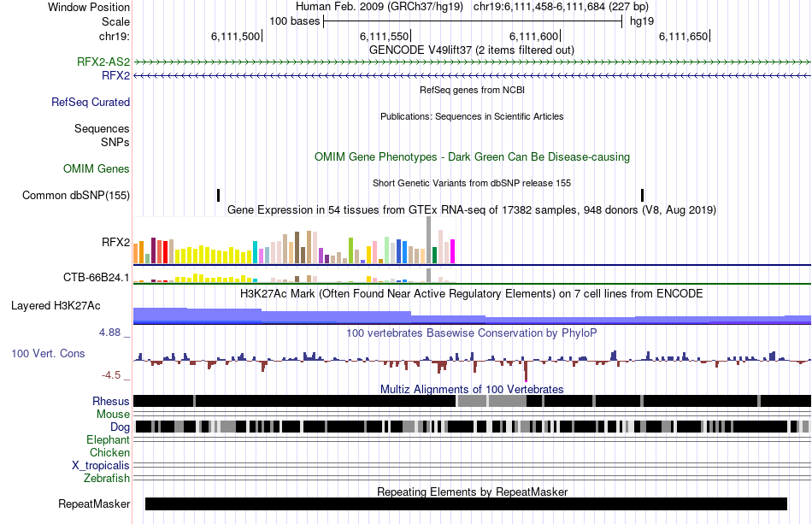Click the Chicken alignment label
The height and width of the screenshot is (524, 812).
pyautogui.click(x=109, y=452)
